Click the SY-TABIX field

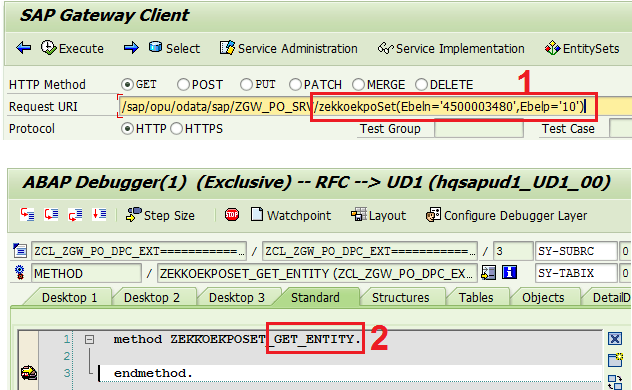point(576,274)
